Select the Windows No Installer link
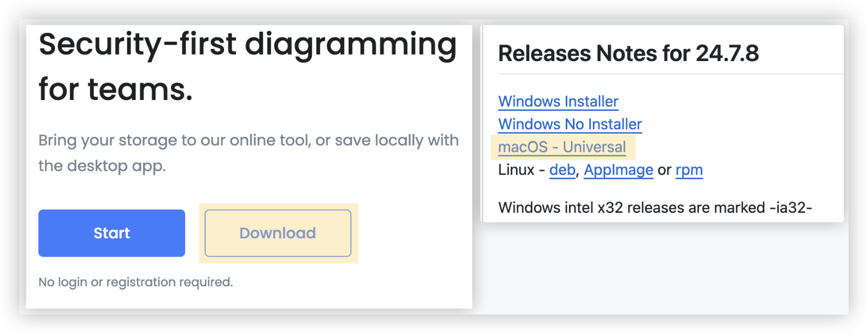The width and height of the screenshot is (868, 334). pyautogui.click(x=569, y=124)
